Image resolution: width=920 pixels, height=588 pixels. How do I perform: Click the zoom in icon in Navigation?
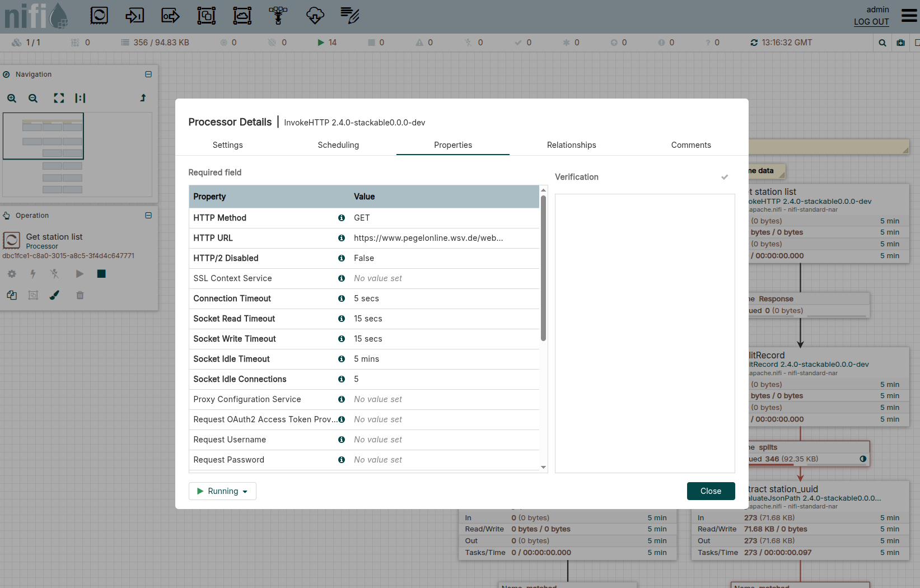[x=12, y=98]
